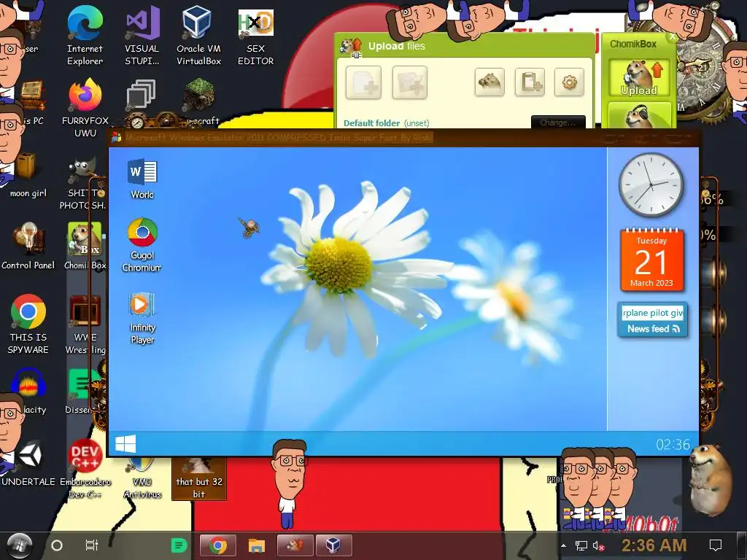Open Task View on the taskbar

(91, 545)
